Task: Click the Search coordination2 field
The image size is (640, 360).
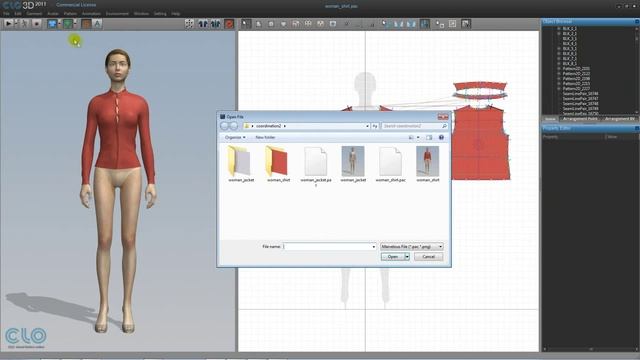Action: tap(411, 126)
